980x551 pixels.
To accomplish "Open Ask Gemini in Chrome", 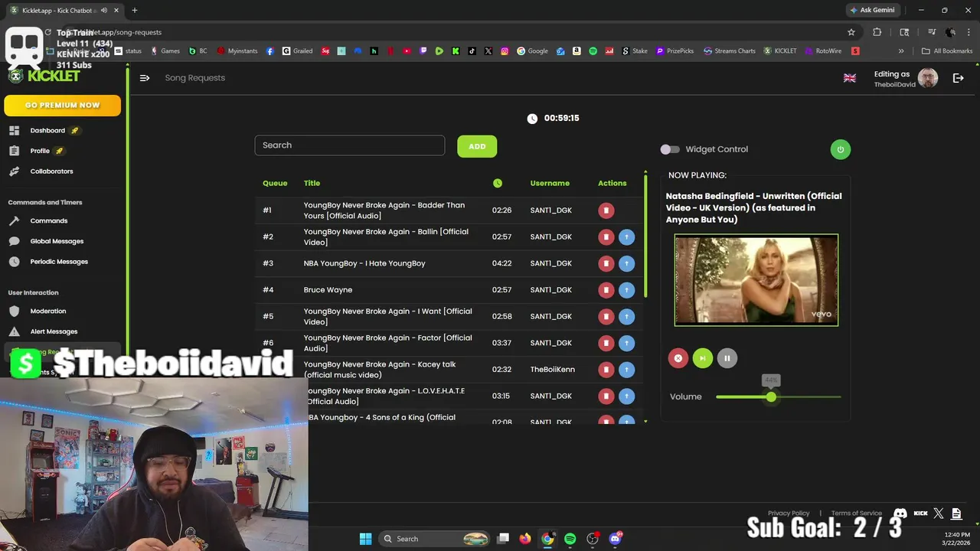I will (x=871, y=10).
